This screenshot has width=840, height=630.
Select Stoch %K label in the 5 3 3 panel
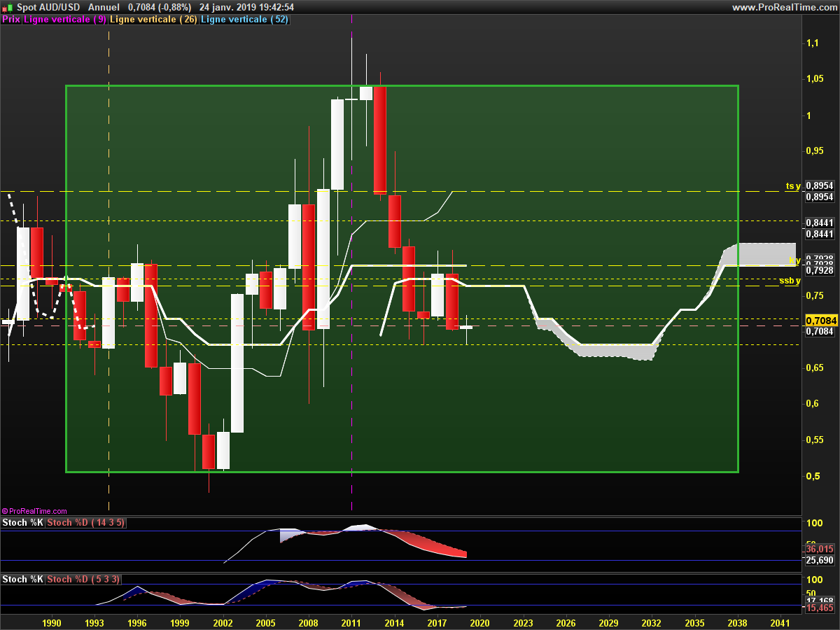pyautogui.click(x=23, y=579)
